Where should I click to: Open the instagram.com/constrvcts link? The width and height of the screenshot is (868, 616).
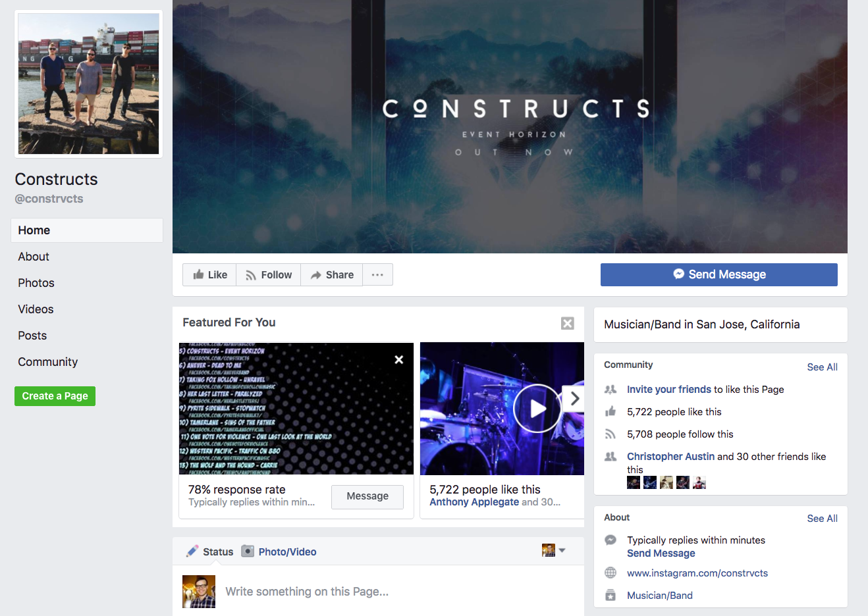click(697, 573)
